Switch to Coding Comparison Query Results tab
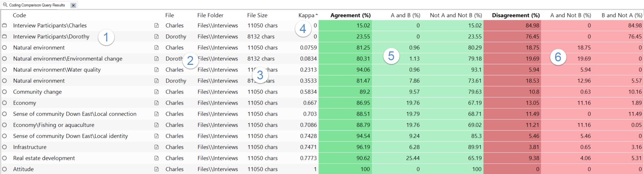The height and width of the screenshot is (174, 644). point(37,5)
